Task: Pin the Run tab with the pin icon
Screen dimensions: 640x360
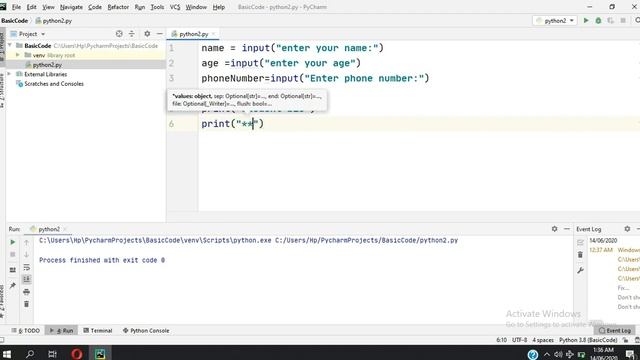Action: tap(13, 285)
